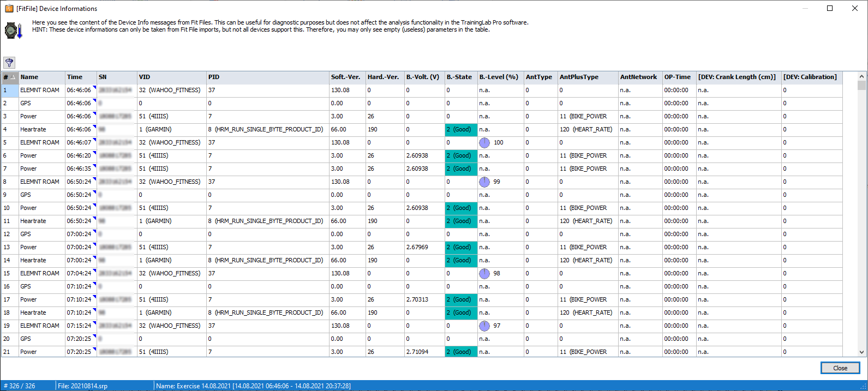
Task: Sort by AntNetwork column header
Action: (640, 77)
